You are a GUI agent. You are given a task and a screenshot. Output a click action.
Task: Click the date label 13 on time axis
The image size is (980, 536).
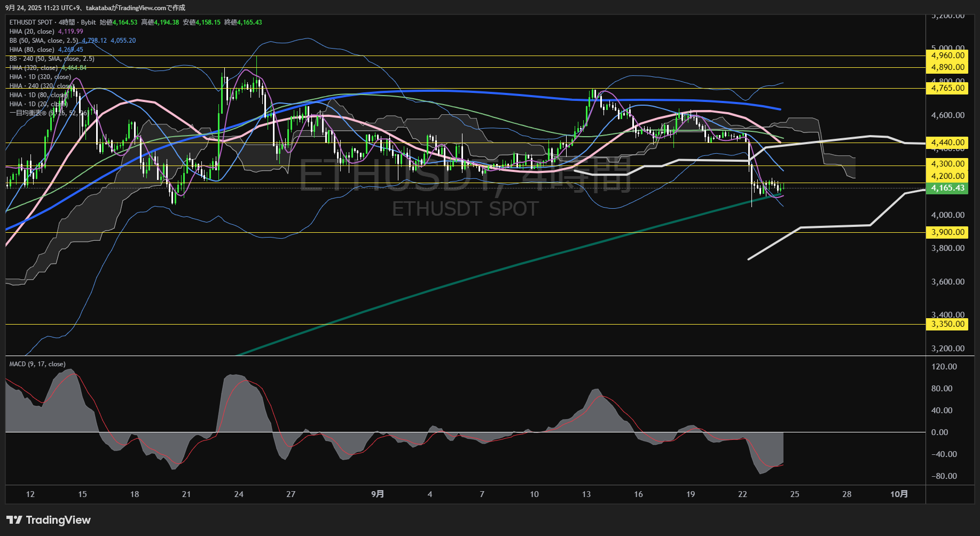pyautogui.click(x=586, y=494)
